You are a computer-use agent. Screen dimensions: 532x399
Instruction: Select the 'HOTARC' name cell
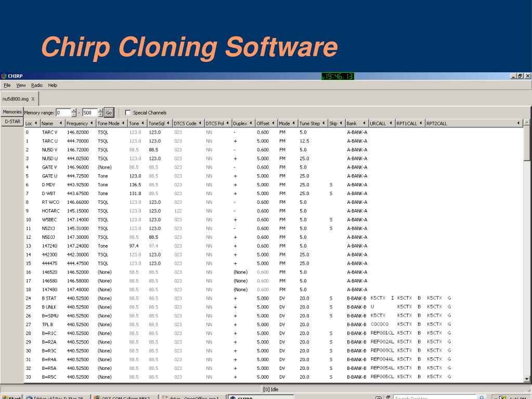pos(50,211)
